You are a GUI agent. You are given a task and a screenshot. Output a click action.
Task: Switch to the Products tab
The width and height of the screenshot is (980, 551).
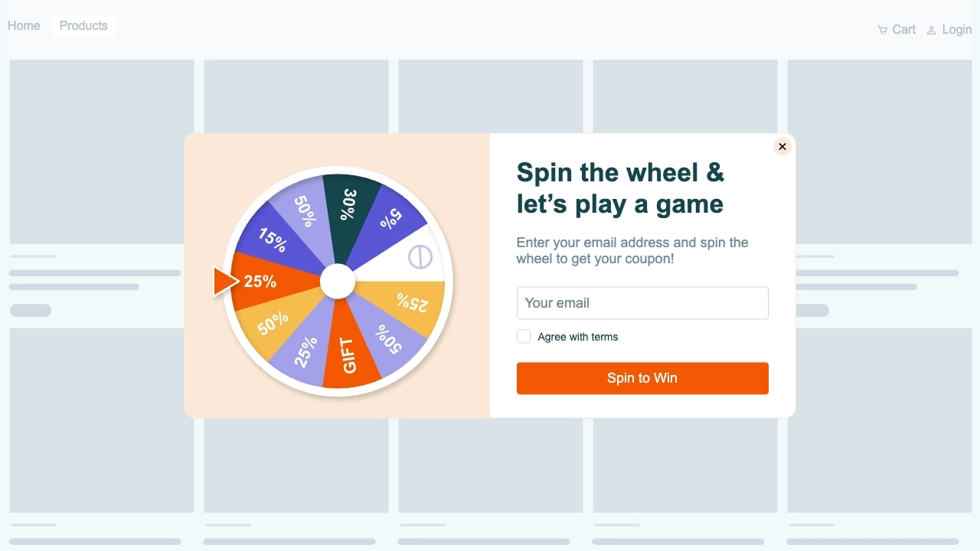(83, 26)
